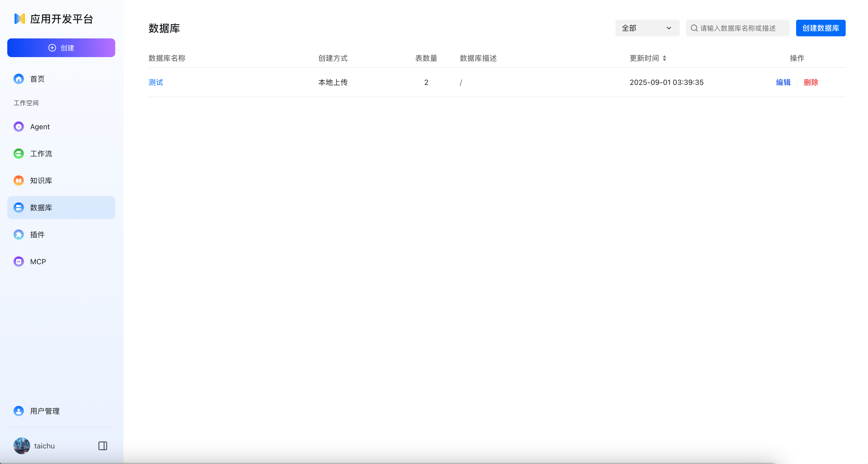
Task: Select the 工作流 sidebar icon
Action: pos(18,153)
